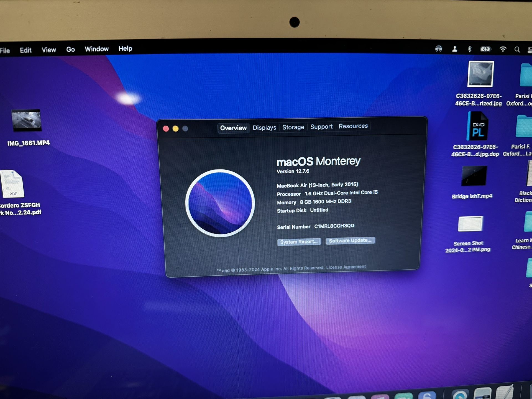The width and height of the screenshot is (532, 399).
Task: Open the Edit menu
Action: [x=25, y=50]
